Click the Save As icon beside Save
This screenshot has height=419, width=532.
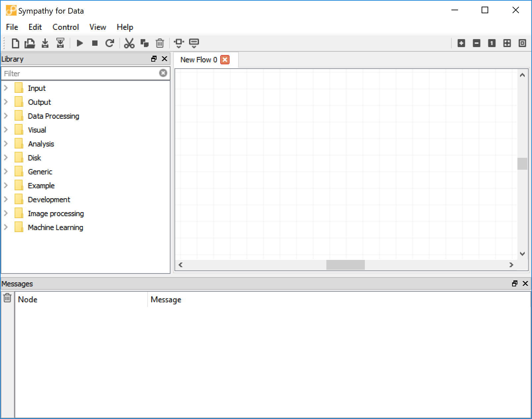pyautogui.click(x=60, y=43)
